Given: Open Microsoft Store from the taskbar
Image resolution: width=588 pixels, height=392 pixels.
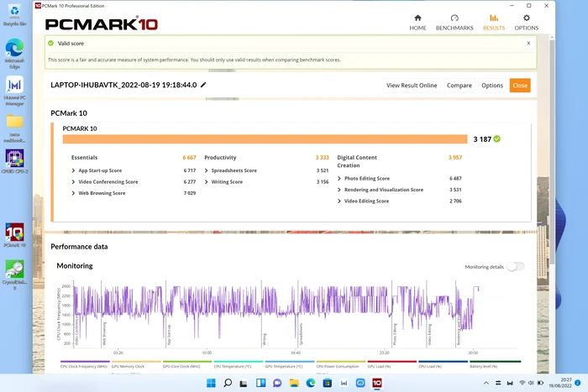Looking at the screenshot, I should [327, 383].
